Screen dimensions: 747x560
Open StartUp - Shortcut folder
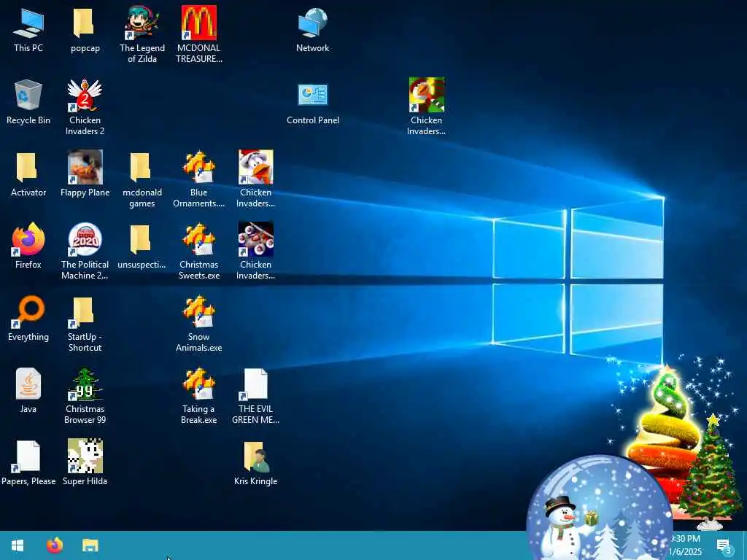pos(85,324)
